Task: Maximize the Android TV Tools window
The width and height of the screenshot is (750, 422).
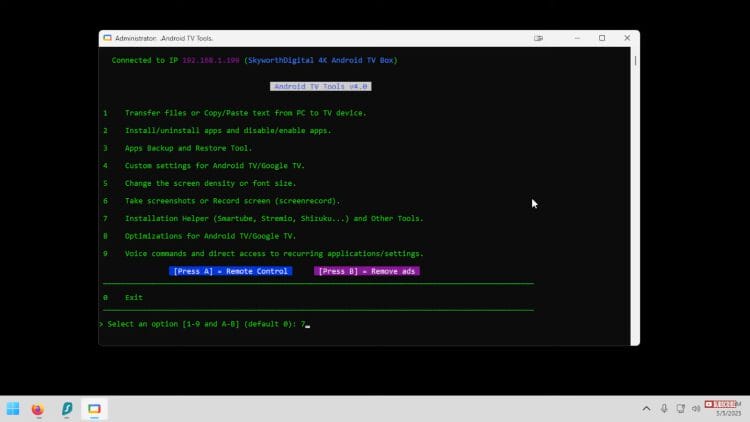Action: [x=602, y=38]
